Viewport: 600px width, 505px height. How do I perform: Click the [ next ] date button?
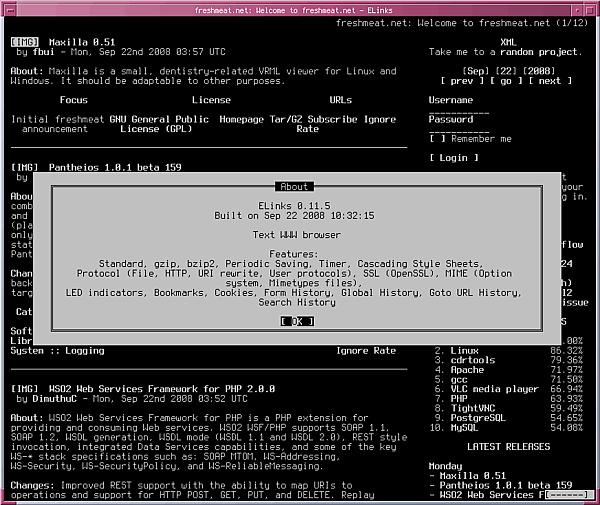click(x=550, y=81)
